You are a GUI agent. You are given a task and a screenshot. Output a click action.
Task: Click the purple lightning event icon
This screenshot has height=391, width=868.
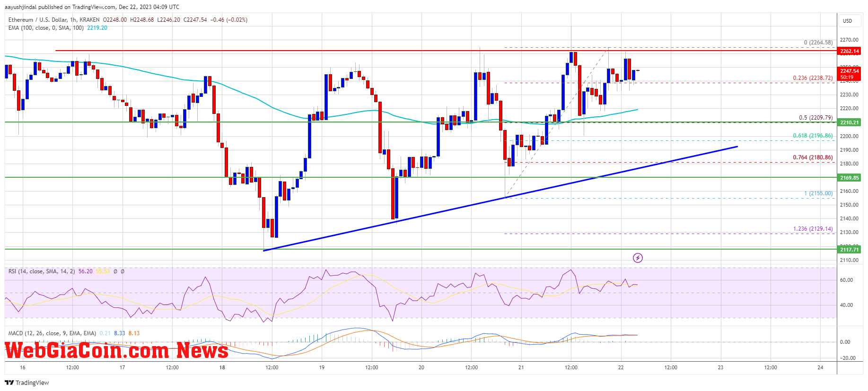tap(638, 258)
